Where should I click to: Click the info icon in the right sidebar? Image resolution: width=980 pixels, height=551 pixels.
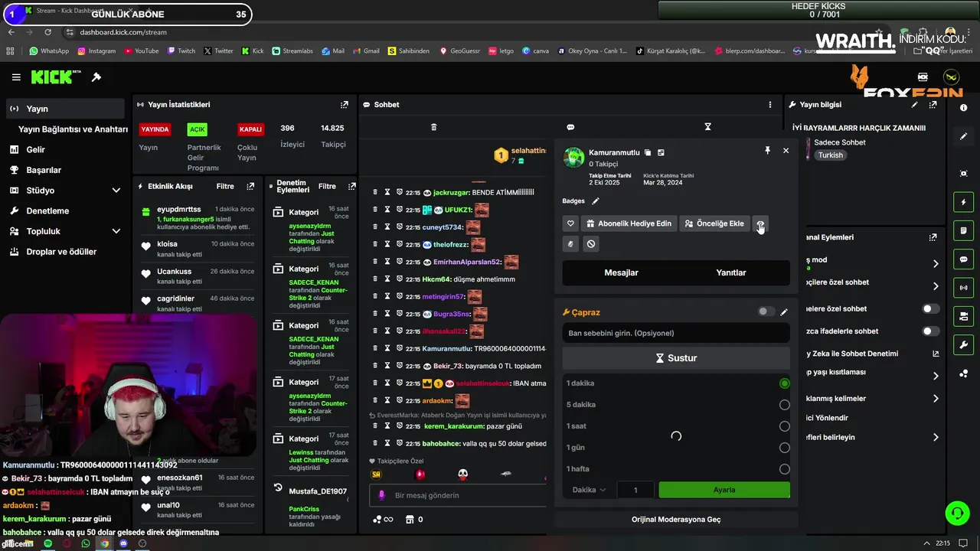[963, 108]
